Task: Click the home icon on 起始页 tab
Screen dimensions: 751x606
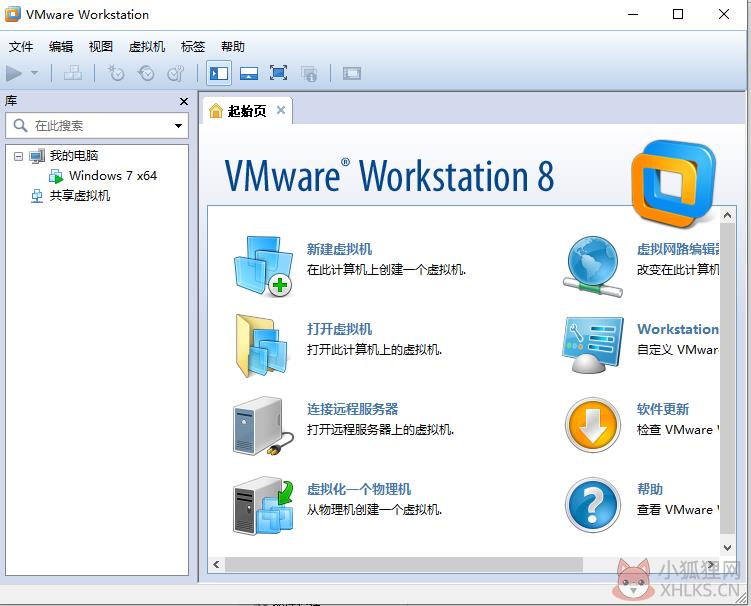Action: [x=216, y=111]
